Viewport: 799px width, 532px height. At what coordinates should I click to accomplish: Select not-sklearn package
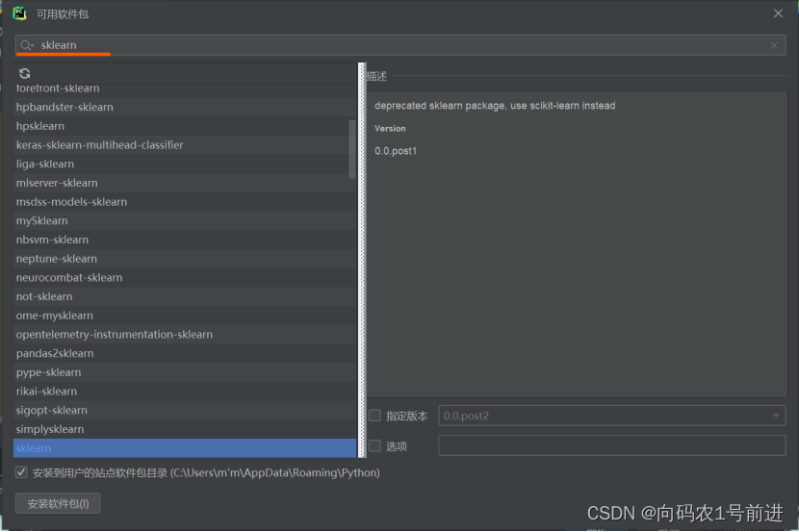pos(185,296)
